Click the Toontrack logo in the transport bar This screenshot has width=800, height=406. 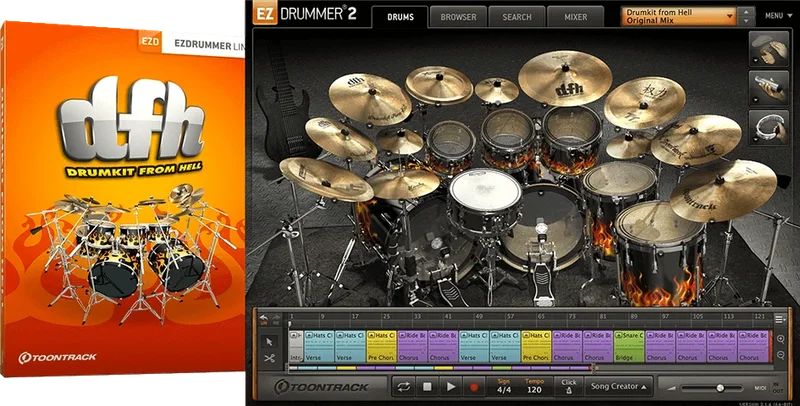[x=321, y=387]
